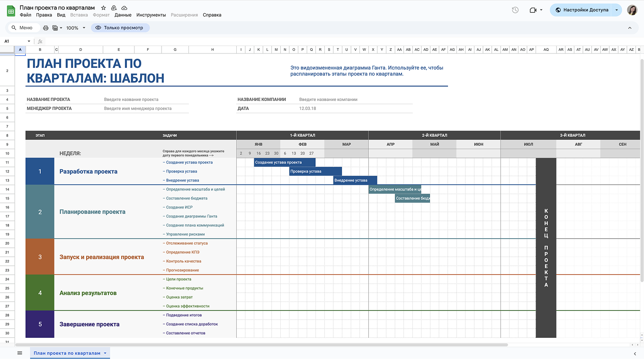Open the all sheets list icon
644x359 pixels.
pos(20,353)
